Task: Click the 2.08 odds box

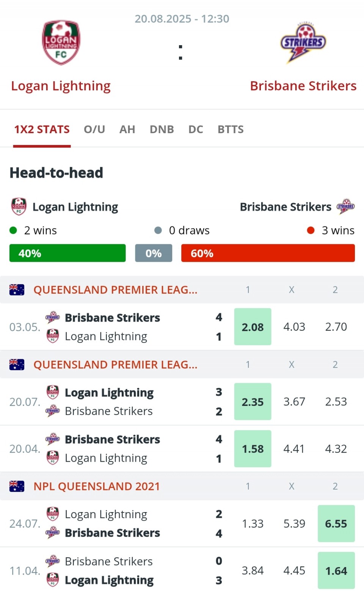Action: coord(253,327)
